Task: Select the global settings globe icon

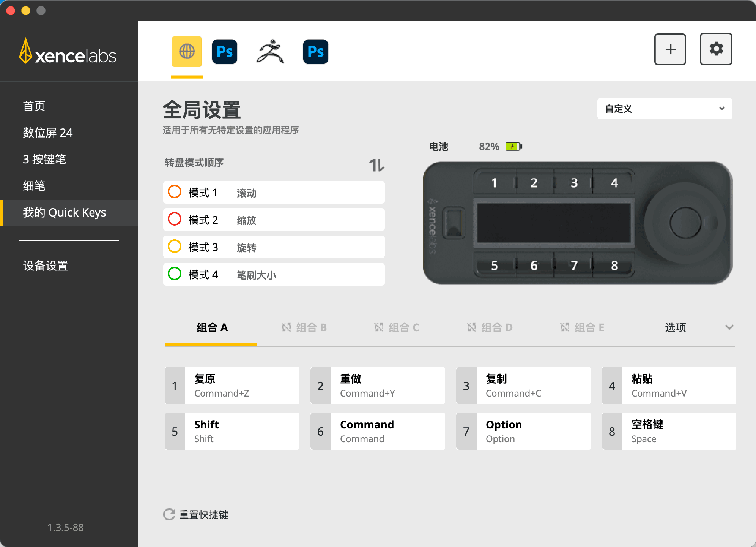Action: [x=186, y=51]
